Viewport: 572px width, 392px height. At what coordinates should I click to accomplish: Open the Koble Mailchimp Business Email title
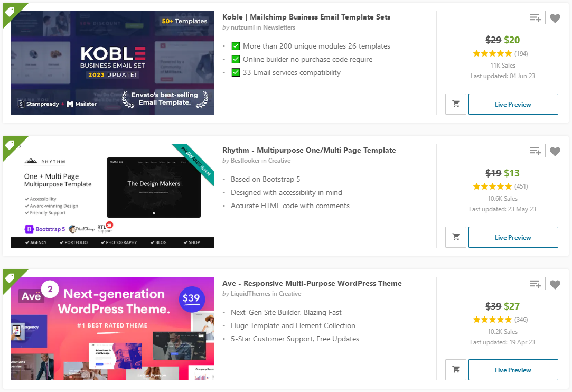click(x=306, y=17)
